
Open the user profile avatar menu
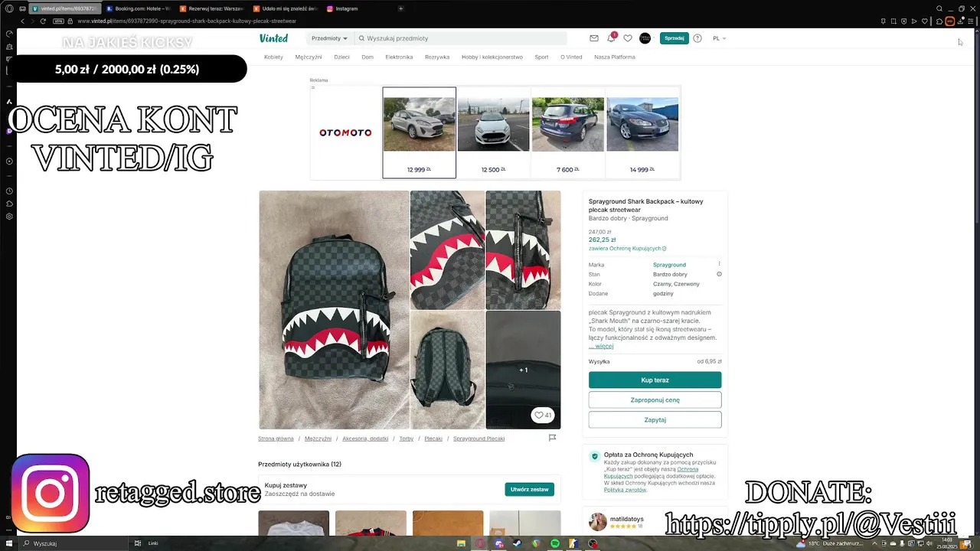[645, 38]
